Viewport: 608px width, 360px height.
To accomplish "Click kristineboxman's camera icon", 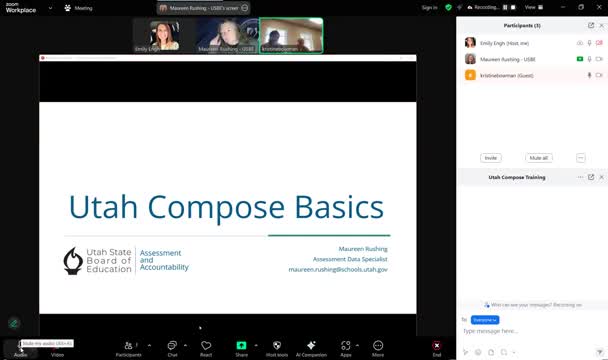I will (599, 75).
